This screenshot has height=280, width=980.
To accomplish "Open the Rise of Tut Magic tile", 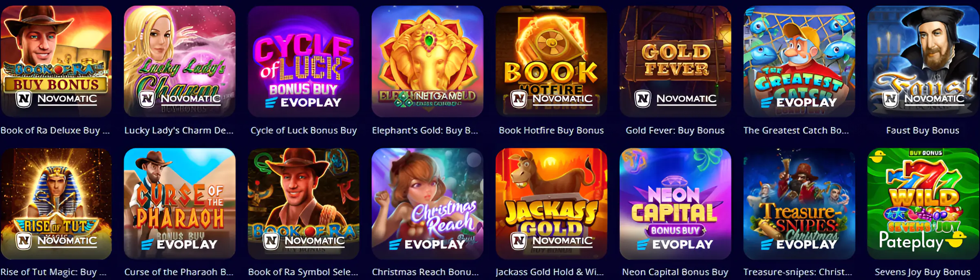I will tap(56, 204).
